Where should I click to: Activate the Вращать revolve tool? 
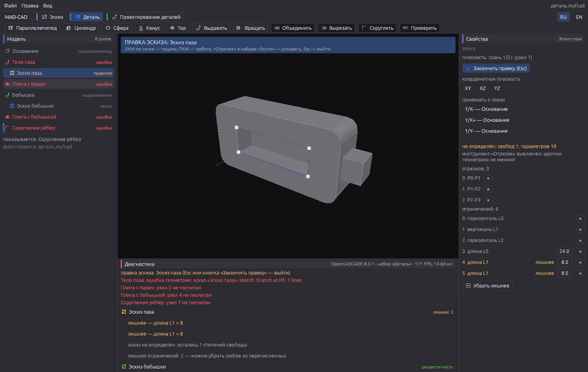(x=250, y=28)
